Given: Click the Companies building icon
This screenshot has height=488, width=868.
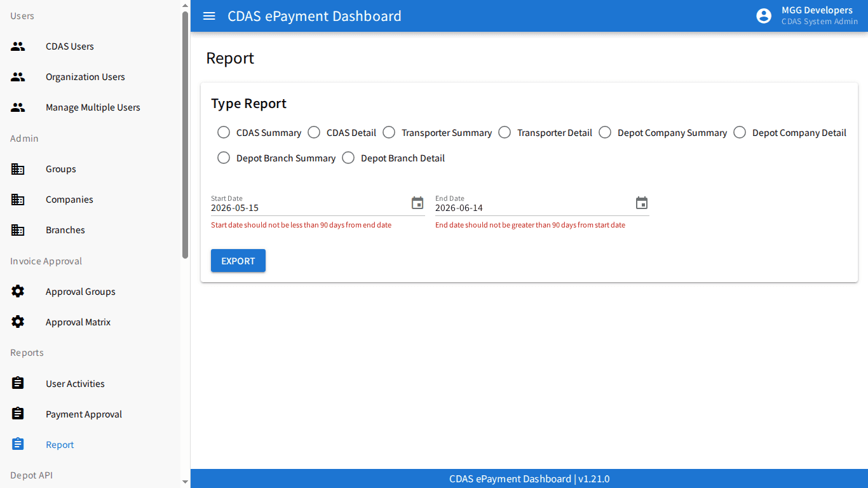Looking at the screenshot, I should (18, 200).
